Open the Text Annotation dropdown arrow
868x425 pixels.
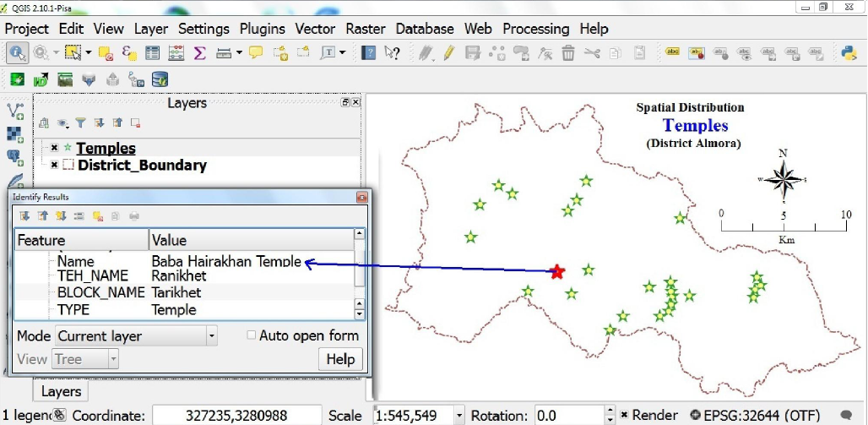(343, 52)
